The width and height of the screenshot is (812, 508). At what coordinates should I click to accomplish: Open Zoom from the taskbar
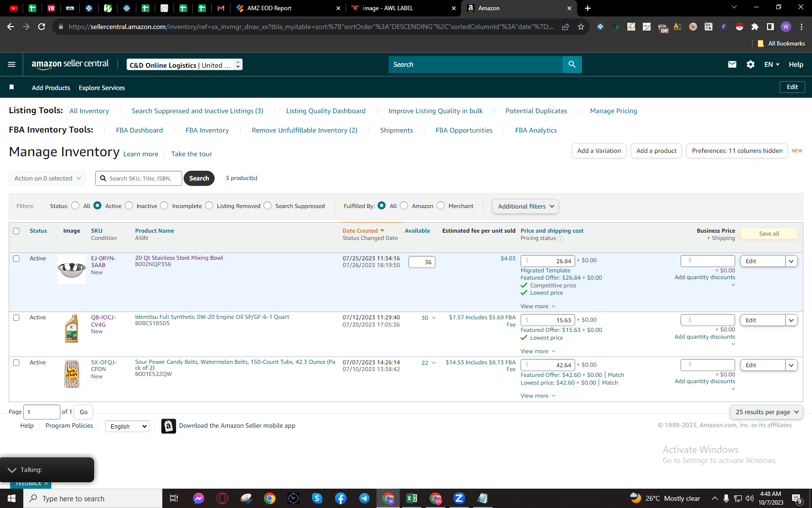click(x=459, y=498)
